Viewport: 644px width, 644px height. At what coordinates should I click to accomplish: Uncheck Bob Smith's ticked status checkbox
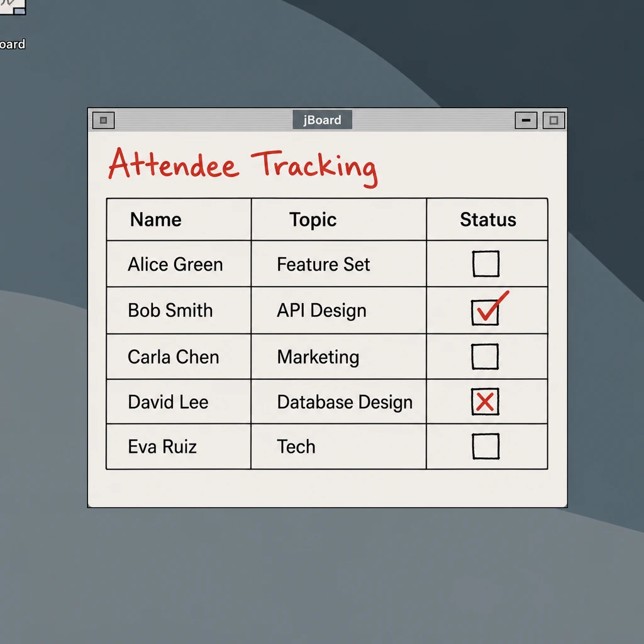(485, 313)
